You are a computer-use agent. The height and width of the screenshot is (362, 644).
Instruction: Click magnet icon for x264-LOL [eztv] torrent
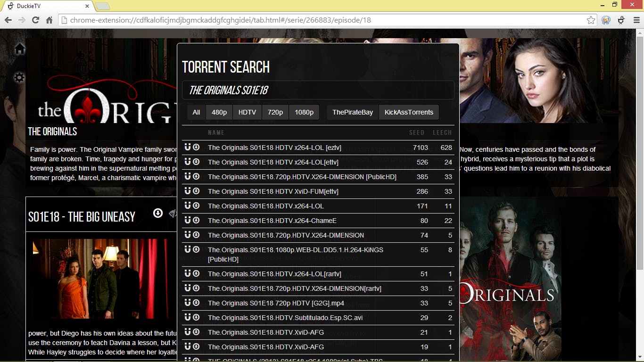(x=187, y=147)
